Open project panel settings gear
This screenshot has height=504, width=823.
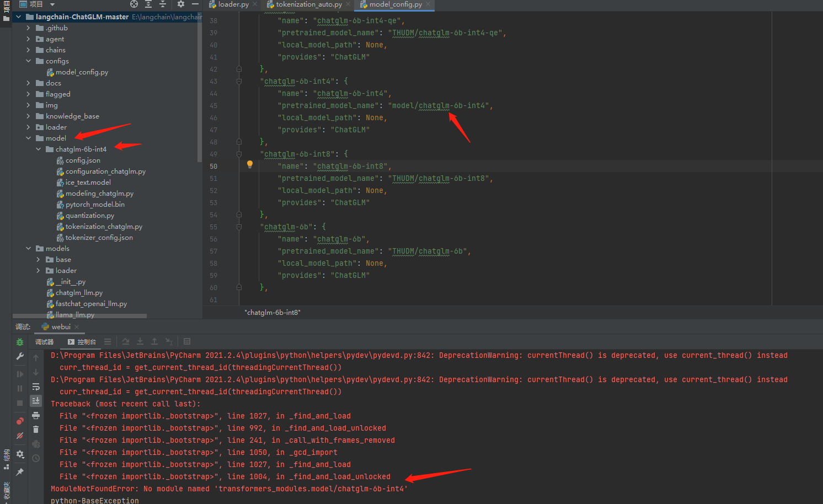click(180, 4)
